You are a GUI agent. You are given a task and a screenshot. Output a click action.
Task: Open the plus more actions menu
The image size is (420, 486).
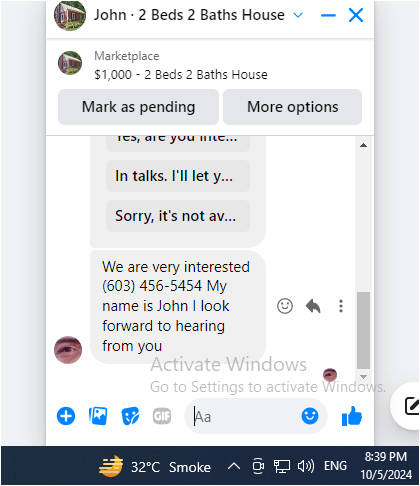66,416
